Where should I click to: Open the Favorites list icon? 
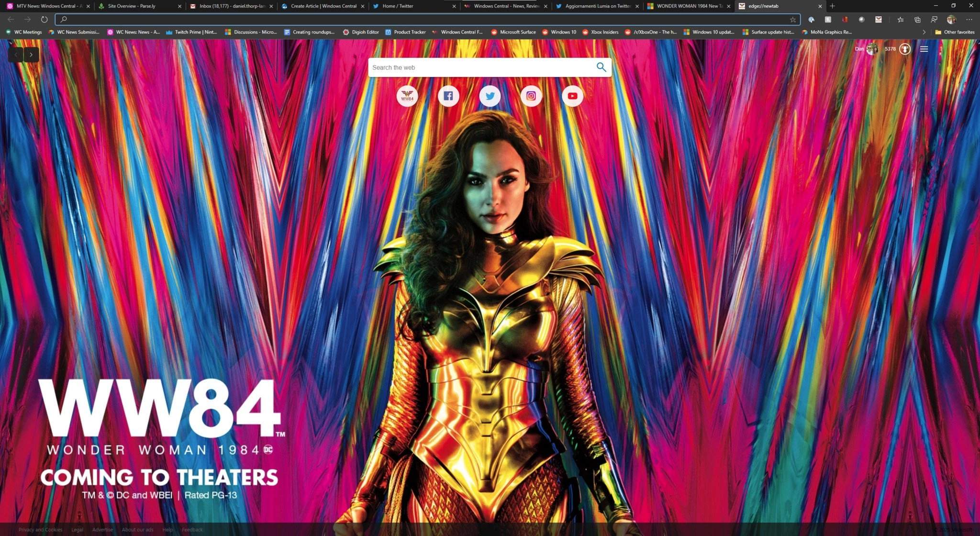click(x=901, y=20)
